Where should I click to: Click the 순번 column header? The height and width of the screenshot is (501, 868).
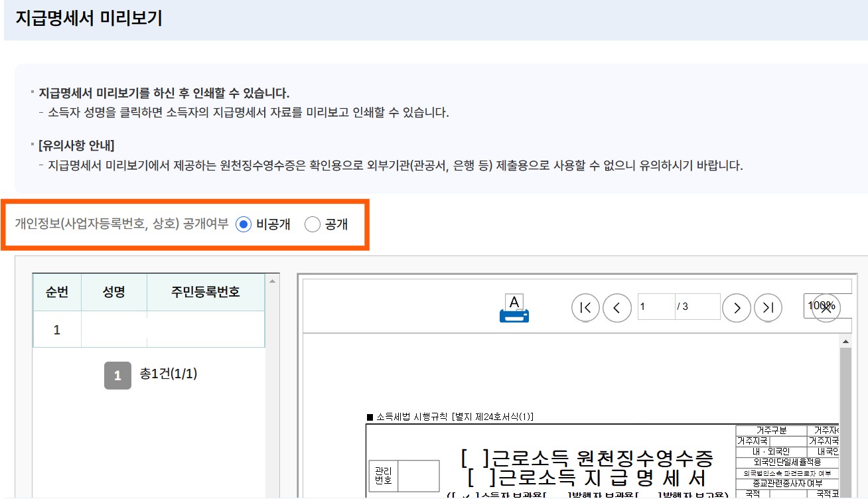[x=57, y=292]
